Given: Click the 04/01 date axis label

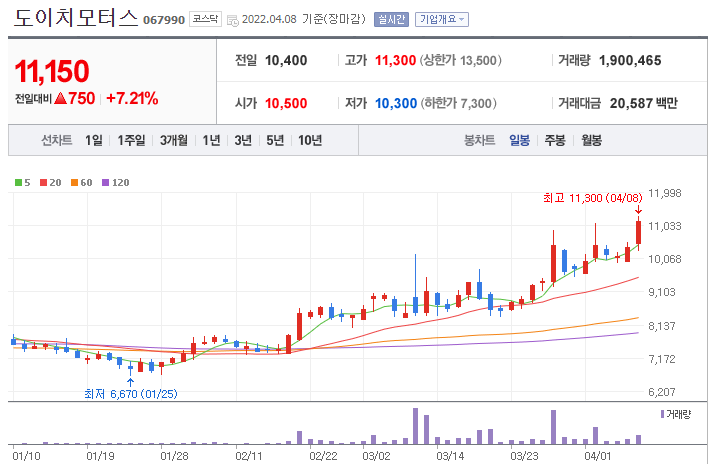Looking at the screenshot, I should (x=598, y=456).
